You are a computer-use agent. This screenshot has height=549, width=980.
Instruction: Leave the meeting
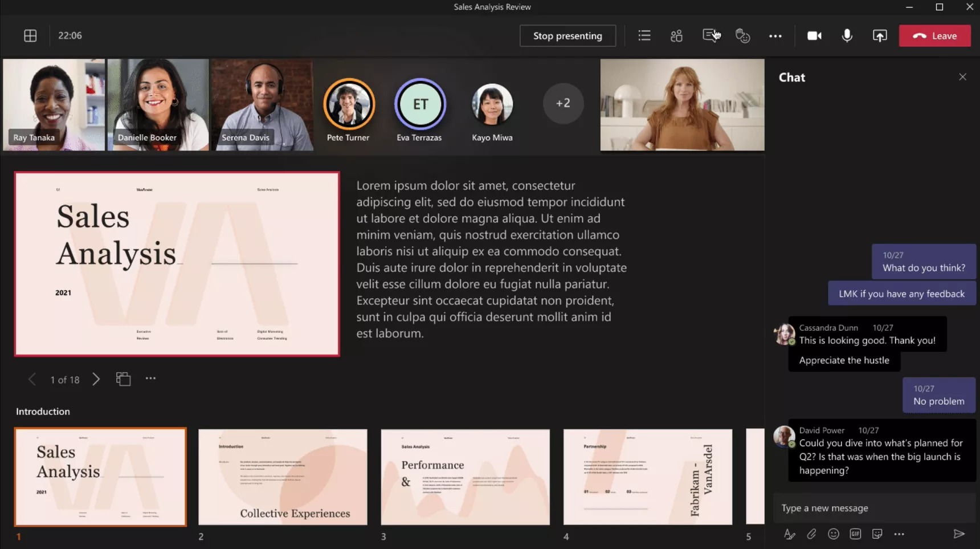(934, 36)
